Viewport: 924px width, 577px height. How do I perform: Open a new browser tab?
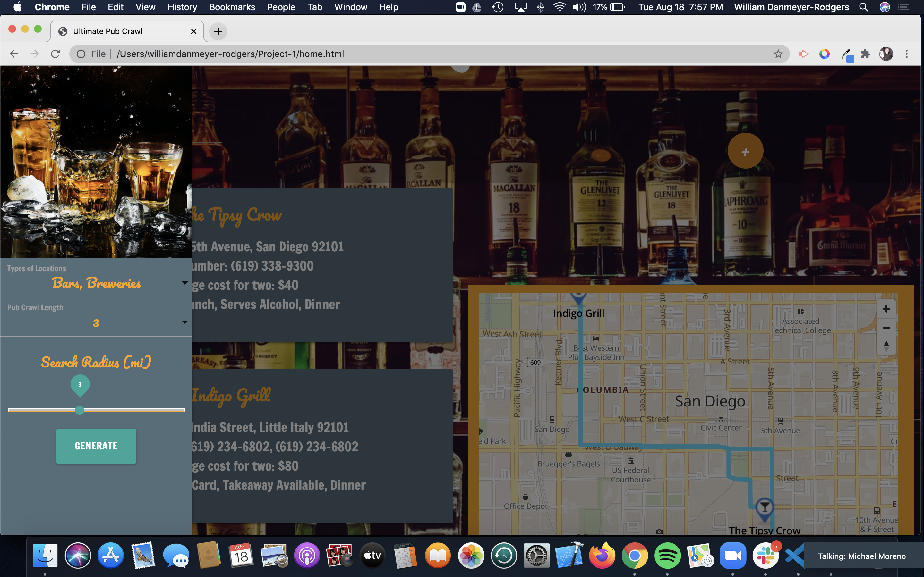[x=218, y=32]
